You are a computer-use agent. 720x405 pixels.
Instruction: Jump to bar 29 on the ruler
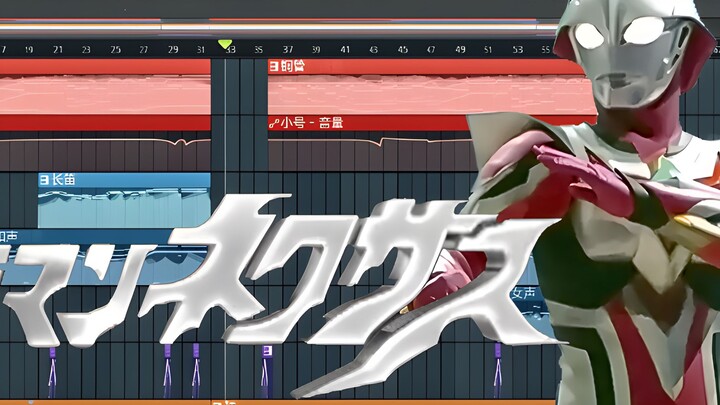click(173, 50)
